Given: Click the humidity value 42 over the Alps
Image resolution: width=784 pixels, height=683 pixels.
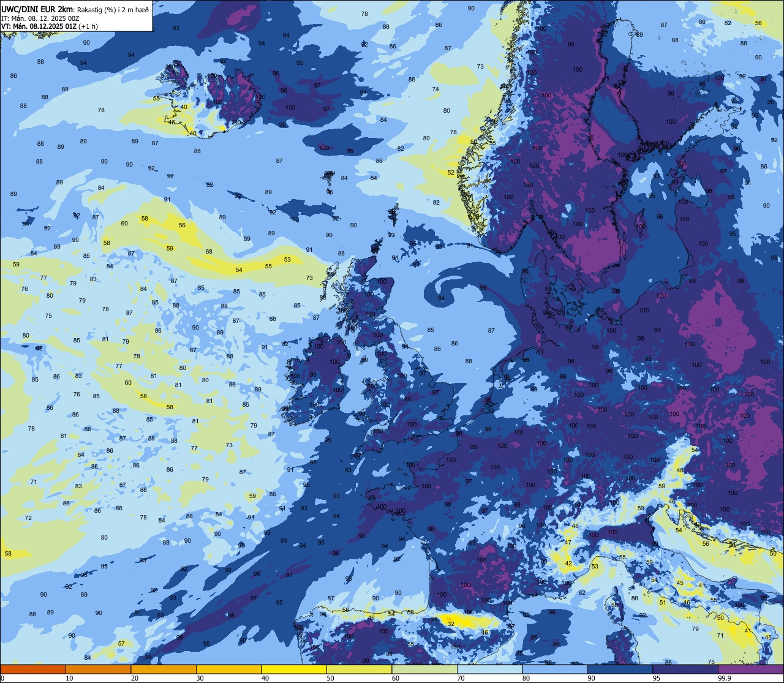Looking at the screenshot, I should 568,564.
